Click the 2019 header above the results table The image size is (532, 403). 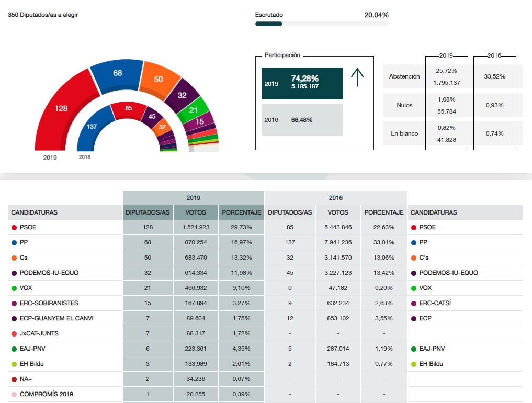pyautogui.click(x=193, y=198)
